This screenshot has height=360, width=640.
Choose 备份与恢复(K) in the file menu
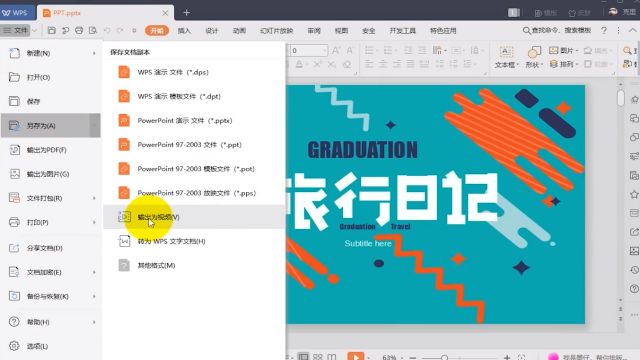pos(51,296)
